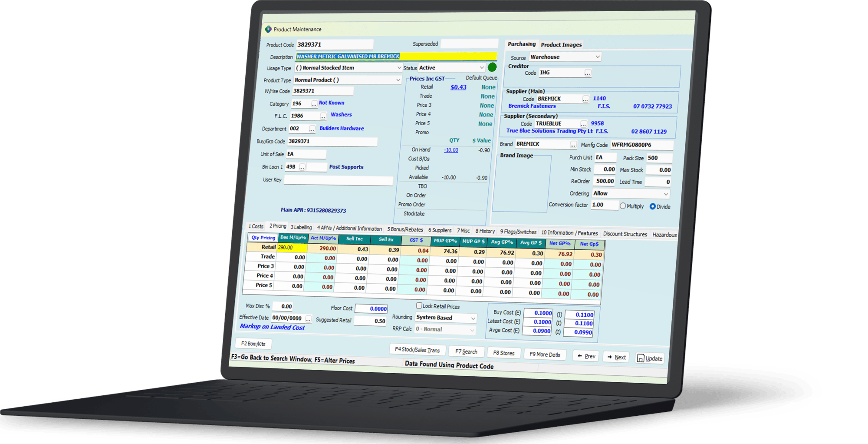Click the highlighted Description field

pyautogui.click(x=396, y=56)
